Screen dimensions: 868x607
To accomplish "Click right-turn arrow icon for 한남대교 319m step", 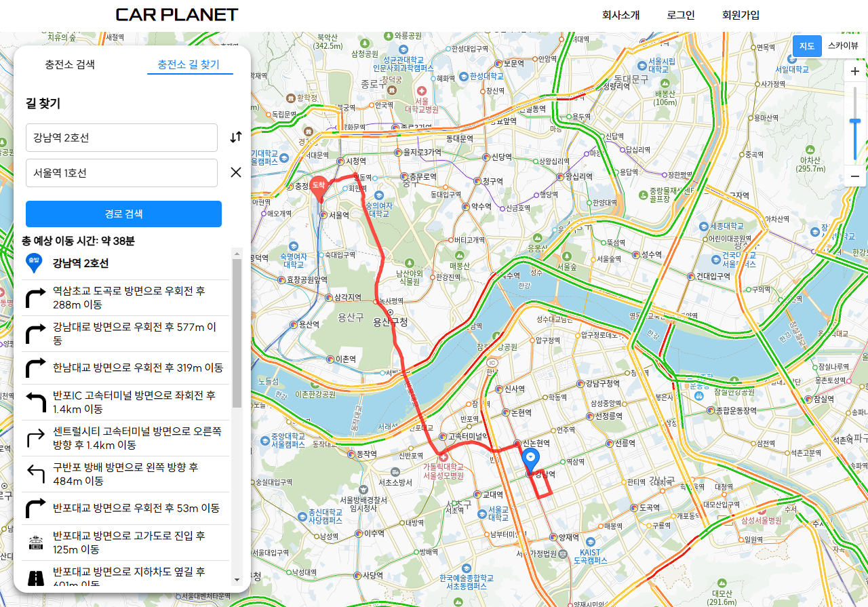I will pos(35,368).
